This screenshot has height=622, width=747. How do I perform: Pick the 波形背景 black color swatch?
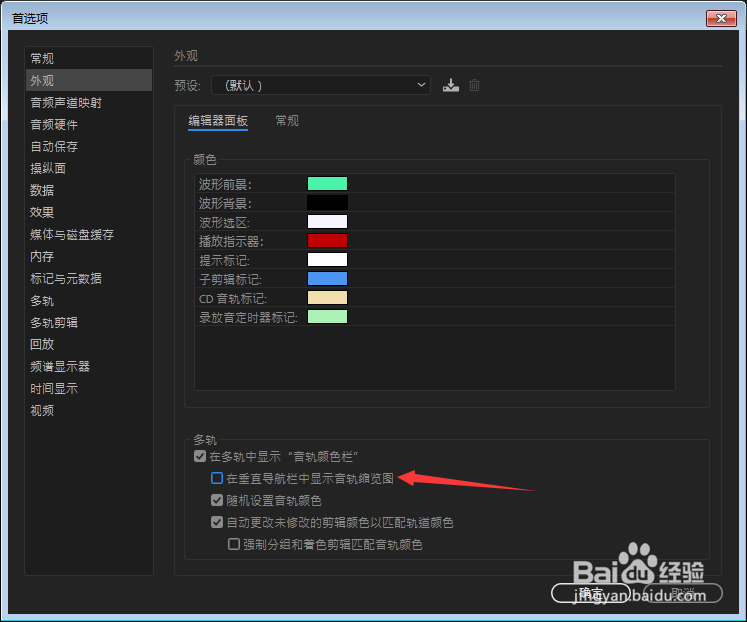pos(327,202)
